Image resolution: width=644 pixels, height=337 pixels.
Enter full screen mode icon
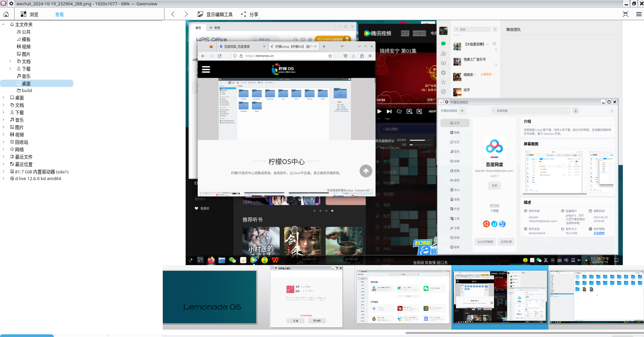626,14
